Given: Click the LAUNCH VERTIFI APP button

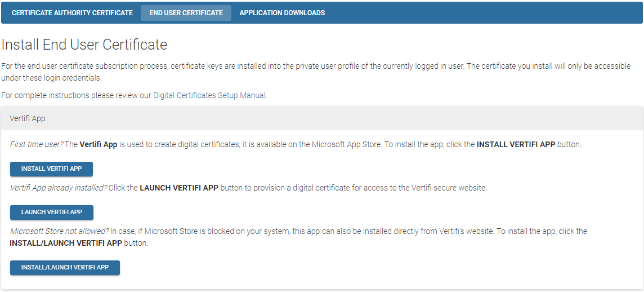Looking at the screenshot, I should coord(52,212).
